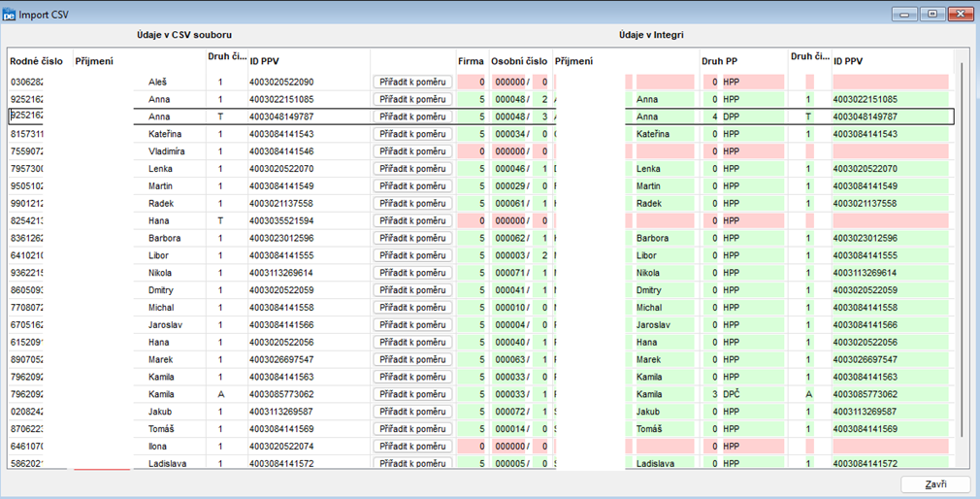Click the vertical scrollbar on the right
This screenshot has height=499, width=980.
[x=963, y=243]
